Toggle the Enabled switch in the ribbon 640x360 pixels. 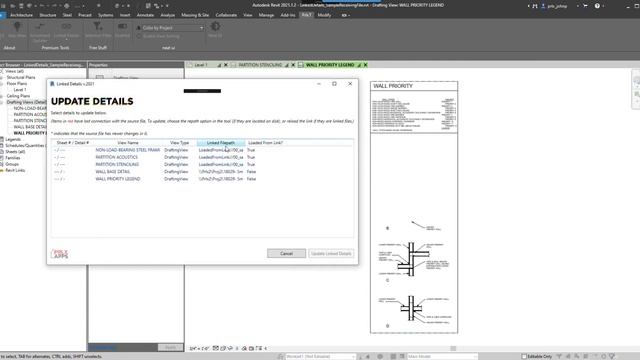122,27
